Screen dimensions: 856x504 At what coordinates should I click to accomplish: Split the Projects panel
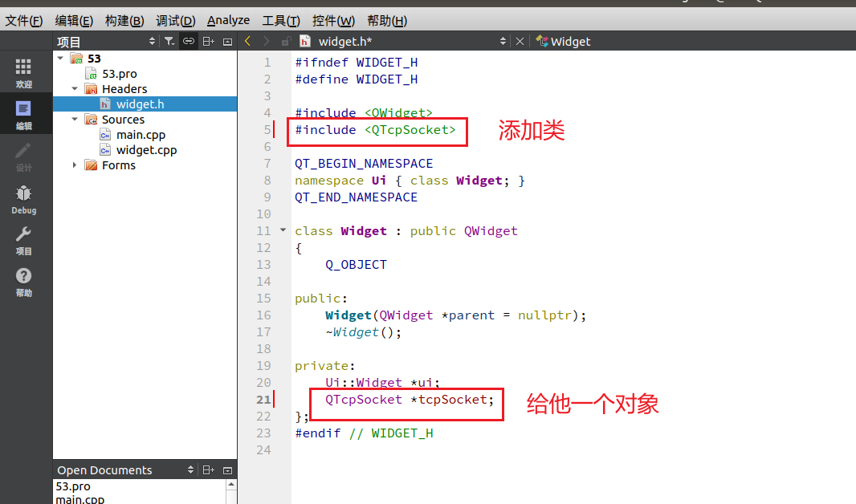pos(208,42)
